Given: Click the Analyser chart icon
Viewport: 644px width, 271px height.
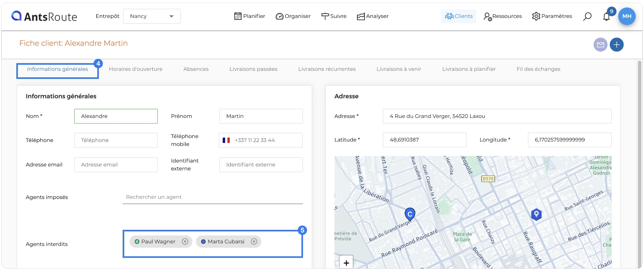Looking at the screenshot, I should (x=361, y=17).
